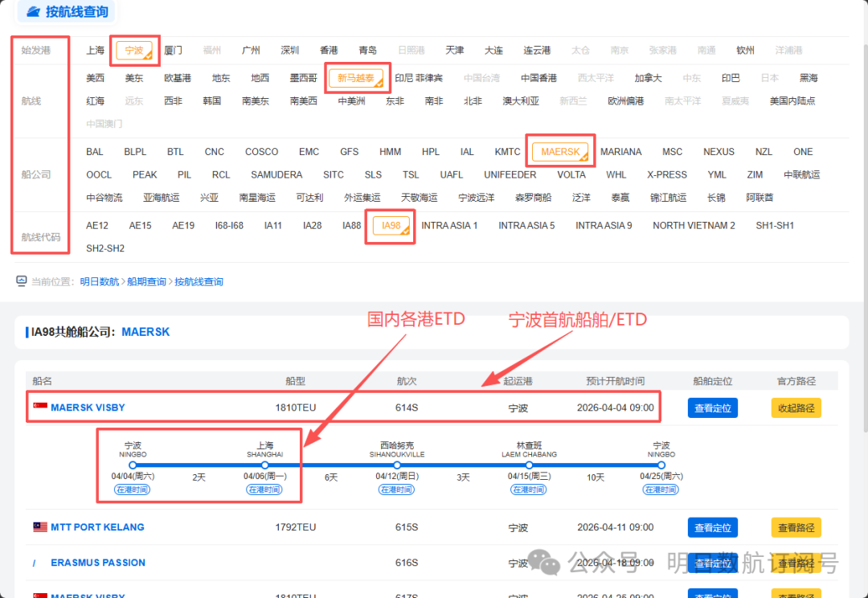Click the Singapore flag next to MAERSK VISBY 614S
This screenshot has height=598, width=868.
[x=39, y=408]
